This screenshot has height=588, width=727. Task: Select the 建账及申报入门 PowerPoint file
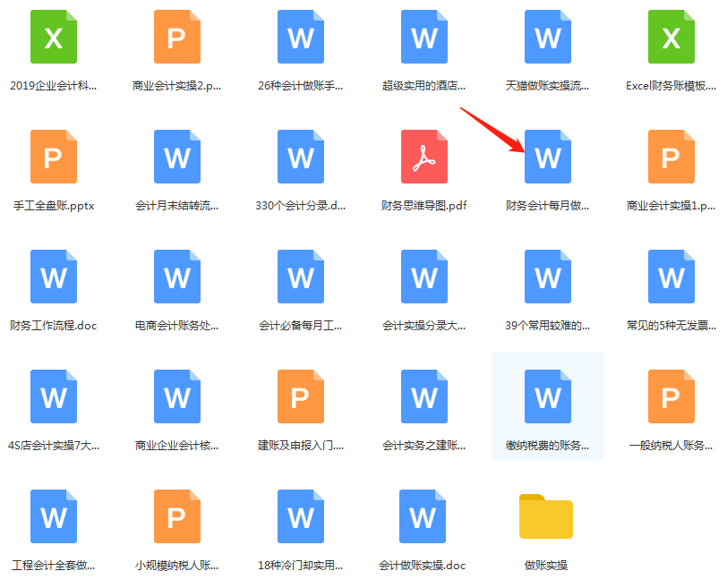pos(300,396)
